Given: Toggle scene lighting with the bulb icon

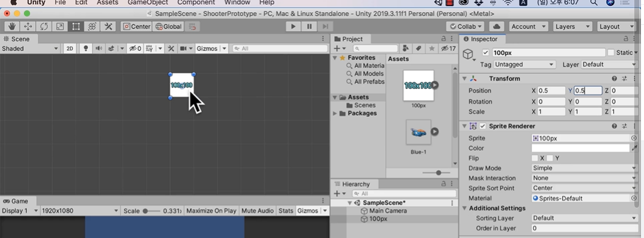Looking at the screenshot, I should point(86,48).
